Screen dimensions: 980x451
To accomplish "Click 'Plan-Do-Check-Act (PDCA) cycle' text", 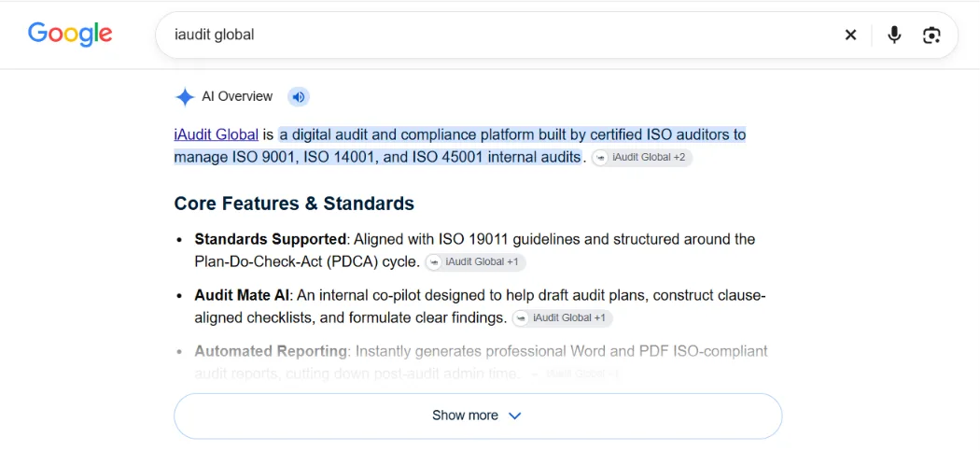I will pos(306,261).
